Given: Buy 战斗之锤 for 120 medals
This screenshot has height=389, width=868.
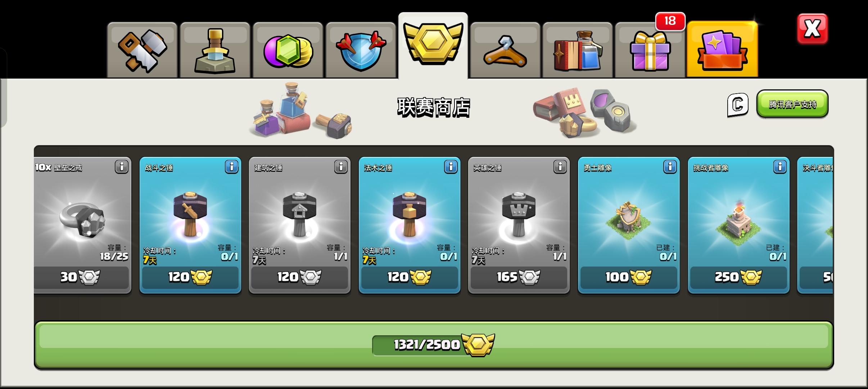Looking at the screenshot, I should [x=190, y=277].
